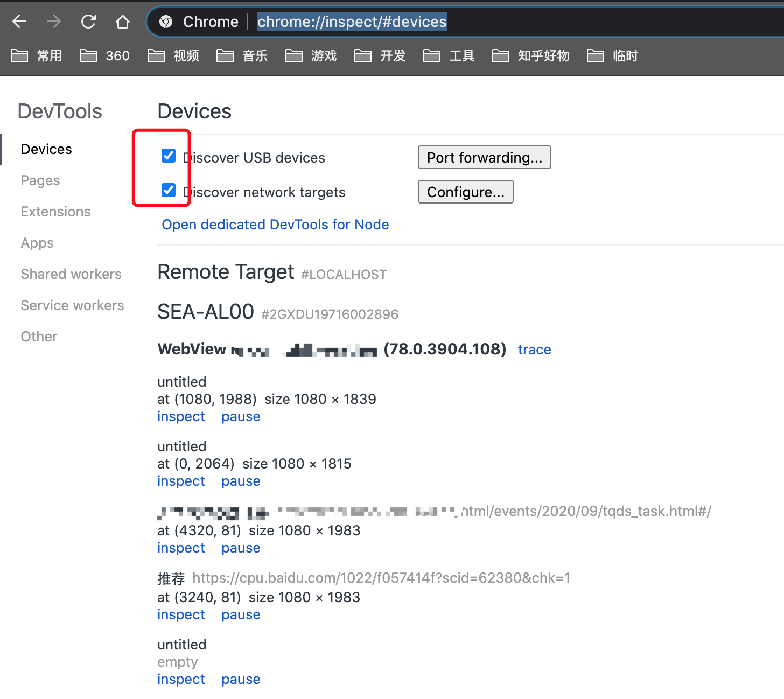Go back with the browser back arrow
Viewport: 784px width, 699px height.
point(19,22)
